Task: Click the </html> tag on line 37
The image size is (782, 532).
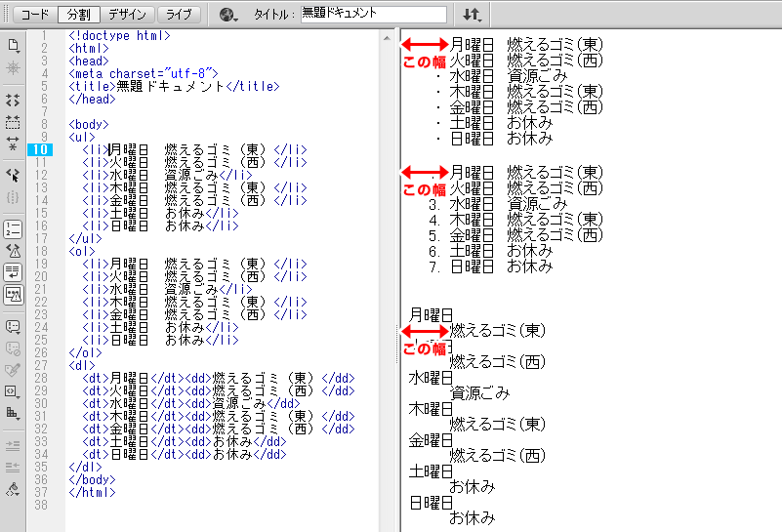Action: 93,492
